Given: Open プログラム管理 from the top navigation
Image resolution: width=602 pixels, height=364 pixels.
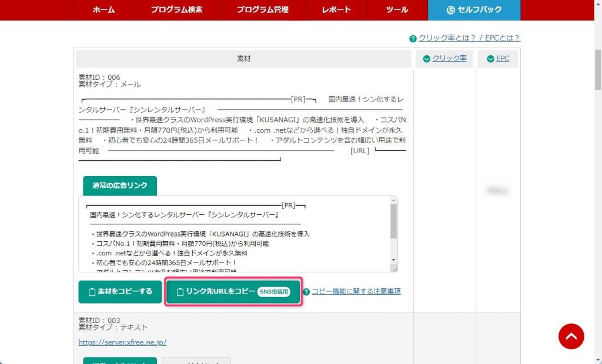Looking at the screenshot, I should 263,10.
